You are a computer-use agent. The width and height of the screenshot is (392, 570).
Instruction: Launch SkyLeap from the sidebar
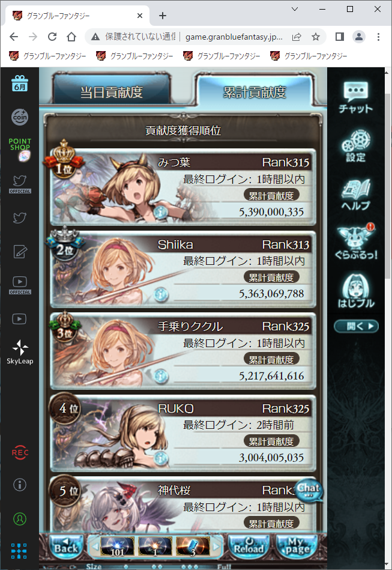click(x=20, y=352)
